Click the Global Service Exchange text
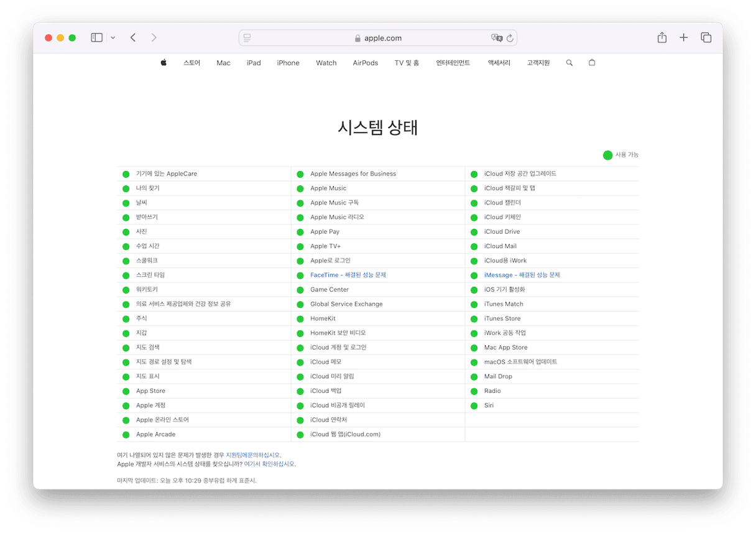Screen dimensions: 756x533 pyautogui.click(x=346, y=304)
